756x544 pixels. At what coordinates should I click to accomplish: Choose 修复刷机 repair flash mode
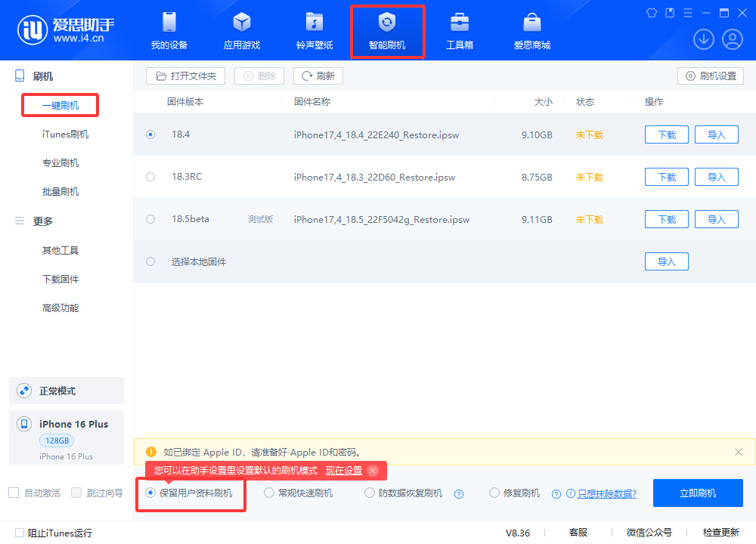coord(496,492)
